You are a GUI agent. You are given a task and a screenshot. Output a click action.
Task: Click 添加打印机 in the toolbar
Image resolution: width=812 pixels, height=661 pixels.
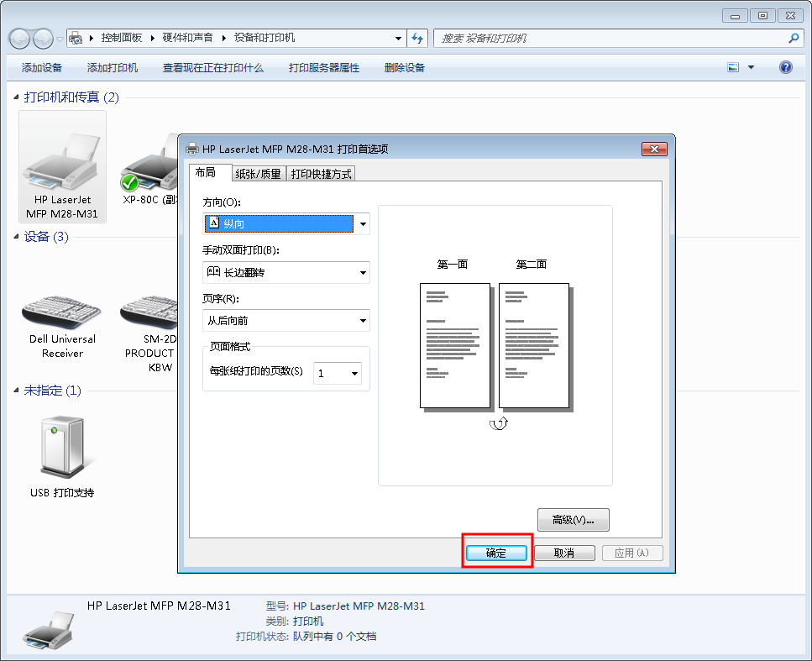coord(113,68)
